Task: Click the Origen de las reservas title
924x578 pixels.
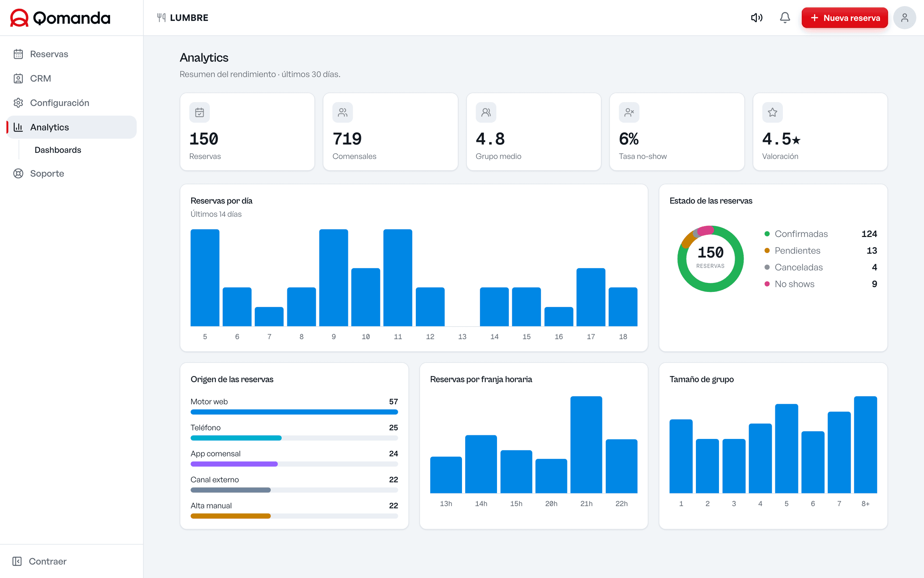Action: [x=232, y=379]
